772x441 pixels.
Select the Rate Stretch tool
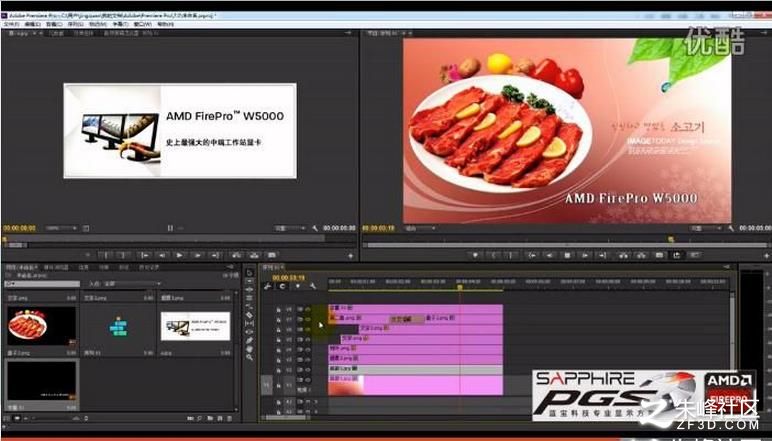click(250, 306)
